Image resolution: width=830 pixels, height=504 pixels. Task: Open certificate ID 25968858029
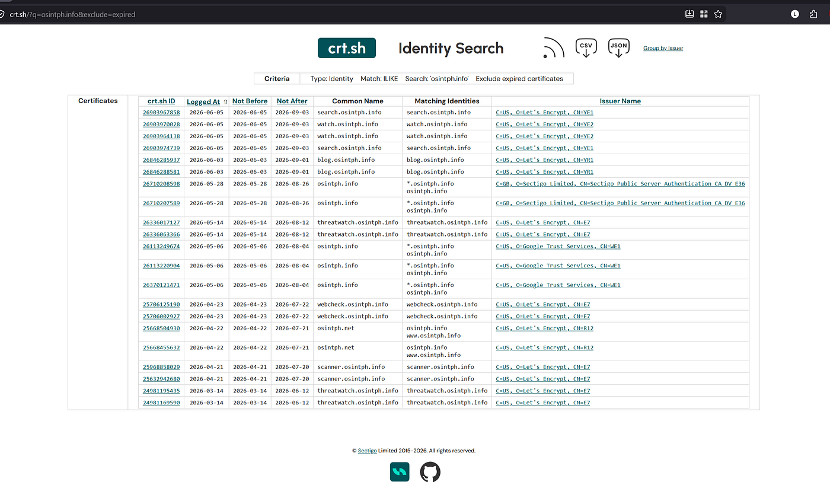pyautogui.click(x=161, y=367)
